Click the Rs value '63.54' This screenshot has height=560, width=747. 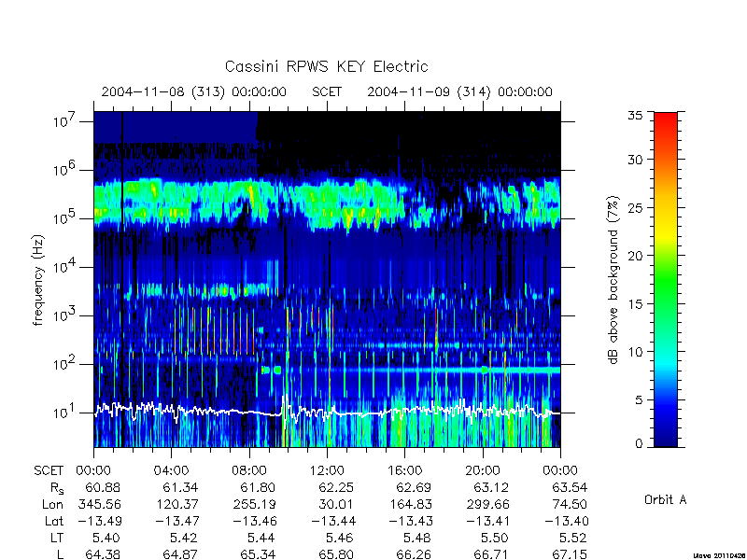coord(570,487)
